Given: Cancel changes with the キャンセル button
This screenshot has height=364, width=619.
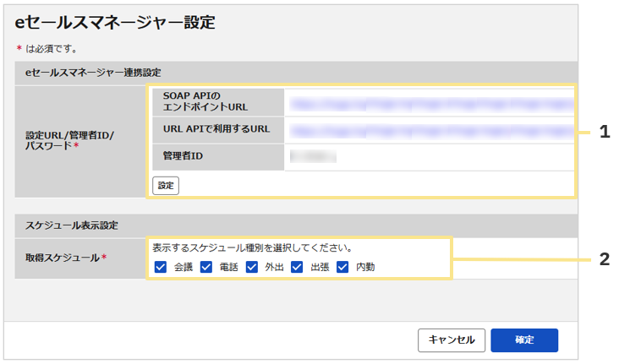Looking at the screenshot, I should 452,340.
